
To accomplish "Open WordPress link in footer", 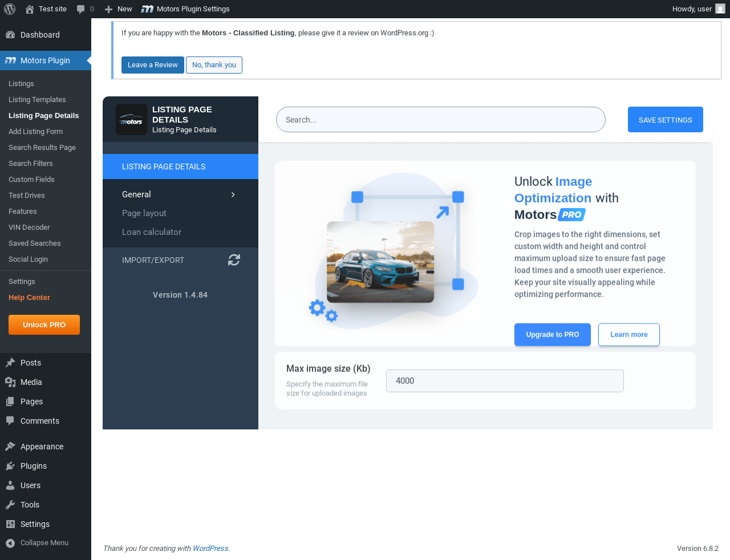I will click(210, 549).
